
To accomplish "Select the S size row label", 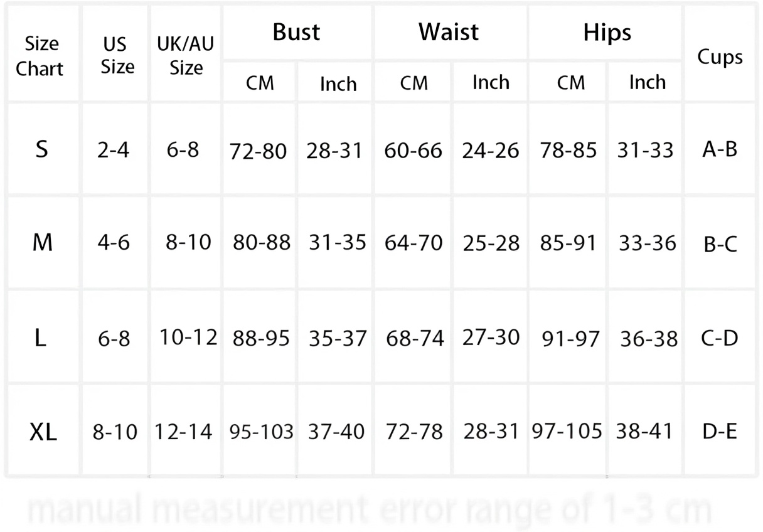I will [41, 150].
